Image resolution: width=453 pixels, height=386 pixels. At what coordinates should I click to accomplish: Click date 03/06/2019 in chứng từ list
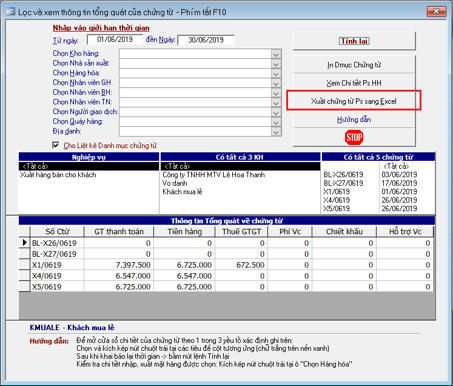(x=399, y=175)
